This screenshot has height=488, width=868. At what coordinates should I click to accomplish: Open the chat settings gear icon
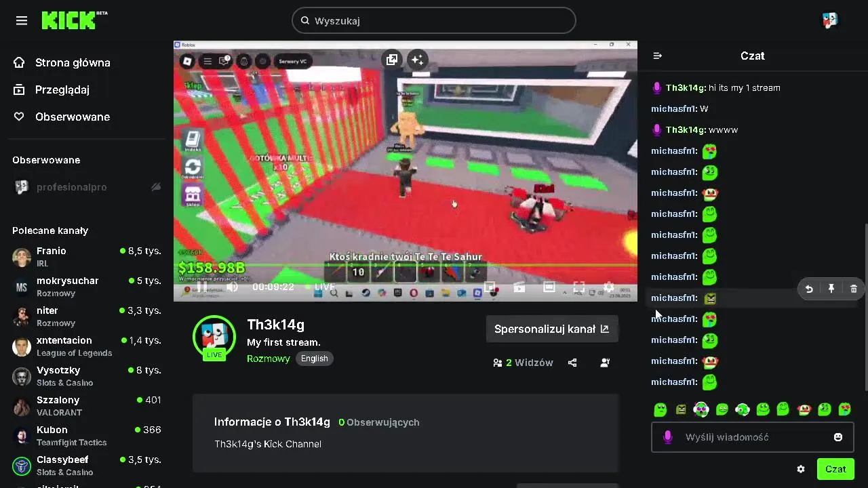pos(801,469)
